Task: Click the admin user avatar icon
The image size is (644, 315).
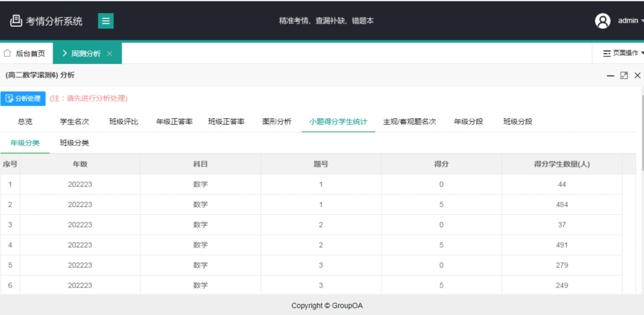Action: [603, 21]
